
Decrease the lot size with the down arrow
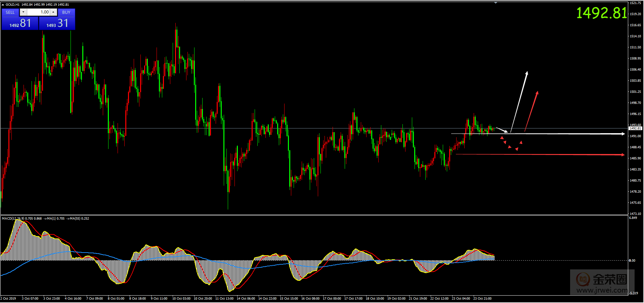click(x=23, y=12)
